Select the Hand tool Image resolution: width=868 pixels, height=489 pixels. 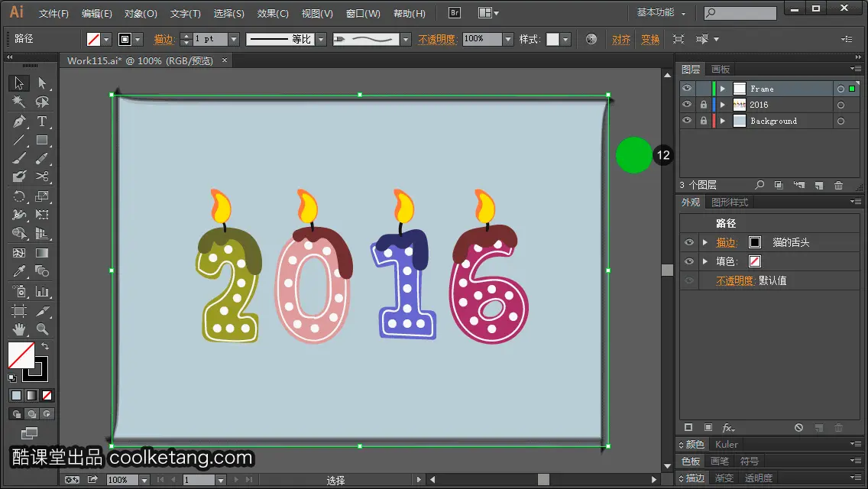pyautogui.click(x=19, y=329)
